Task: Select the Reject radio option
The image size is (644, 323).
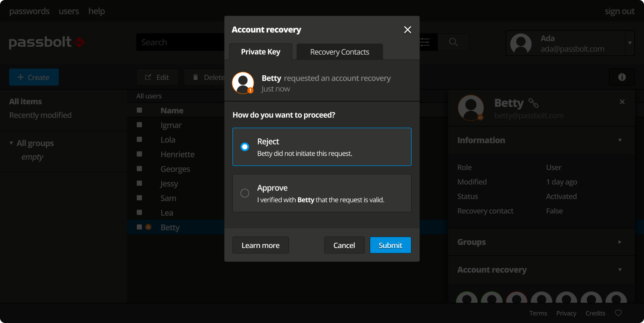Action: (245, 147)
